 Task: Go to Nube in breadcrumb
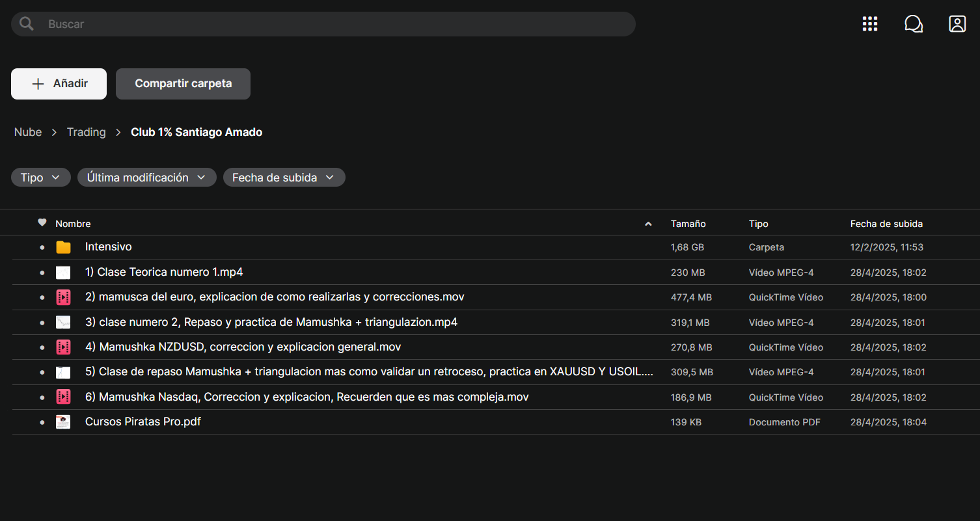click(28, 132)
